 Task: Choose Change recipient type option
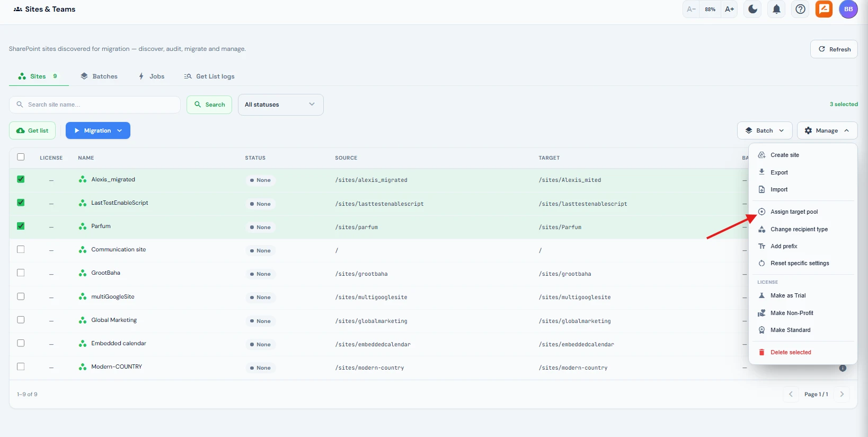pyautogui.click(x=803, y=229)
